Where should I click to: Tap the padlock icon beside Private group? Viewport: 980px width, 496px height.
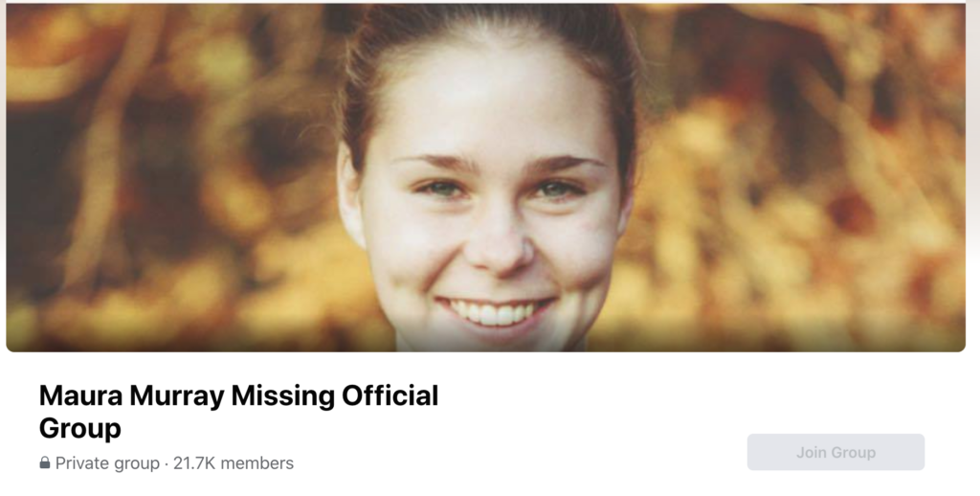44,462
